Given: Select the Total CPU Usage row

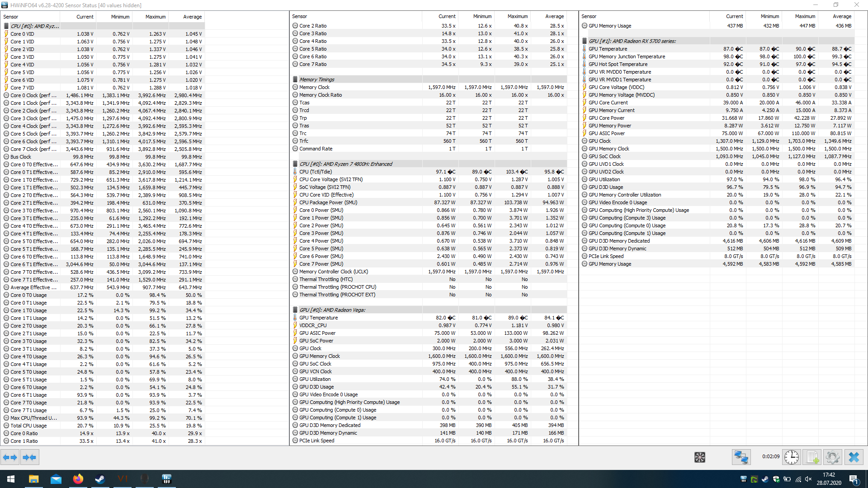Looking at the screenshot, I should point(28,426).
